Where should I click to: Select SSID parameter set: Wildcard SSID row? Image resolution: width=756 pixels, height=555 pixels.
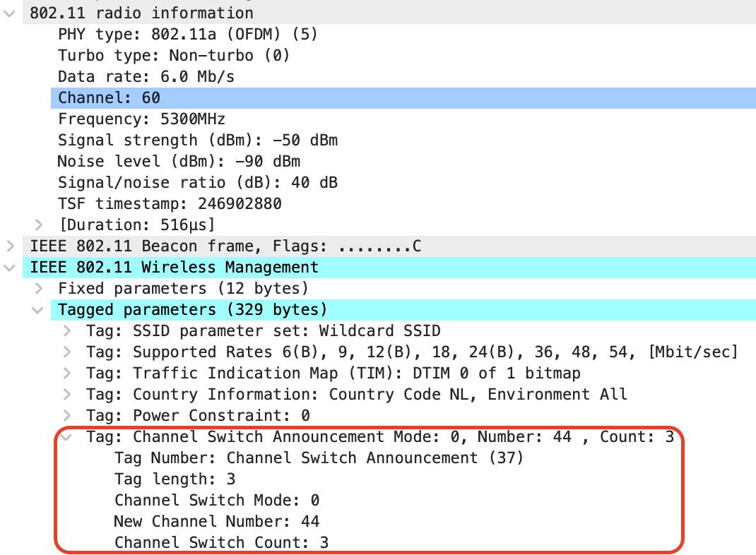pos(264,331)
